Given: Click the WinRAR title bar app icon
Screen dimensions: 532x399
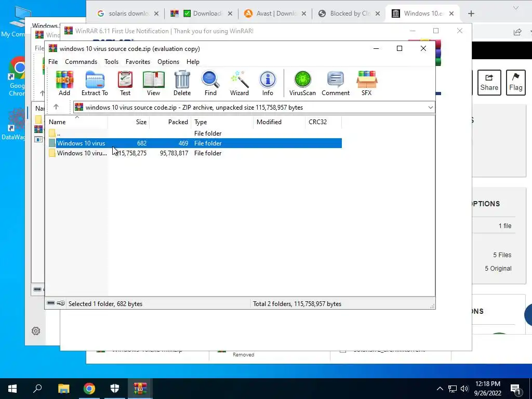Looking at the screenshot, I should click(52, 48).
